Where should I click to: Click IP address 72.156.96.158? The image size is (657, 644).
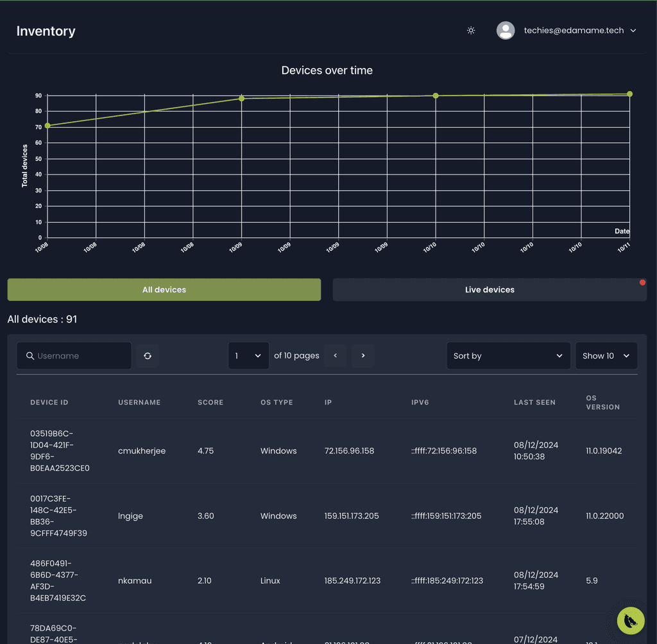(x=349, y=451)
